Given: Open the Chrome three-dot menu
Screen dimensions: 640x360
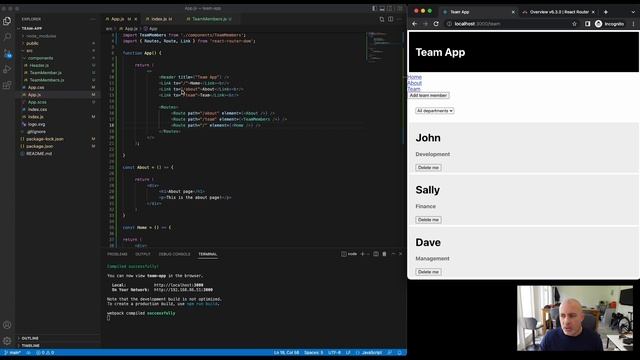Looking at the screenshot, I should (633, 24).
